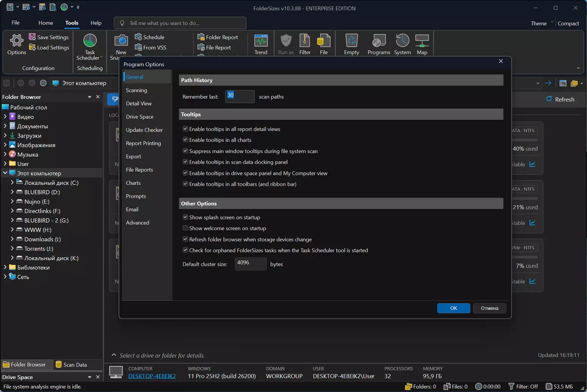Click the Schedule snapshot icon
This screenshot has height=392, width=587.
138,37
